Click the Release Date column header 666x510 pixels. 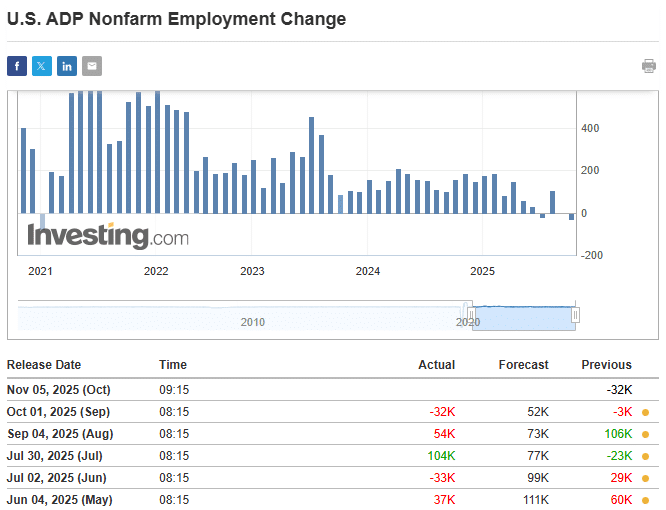(44, 365)
